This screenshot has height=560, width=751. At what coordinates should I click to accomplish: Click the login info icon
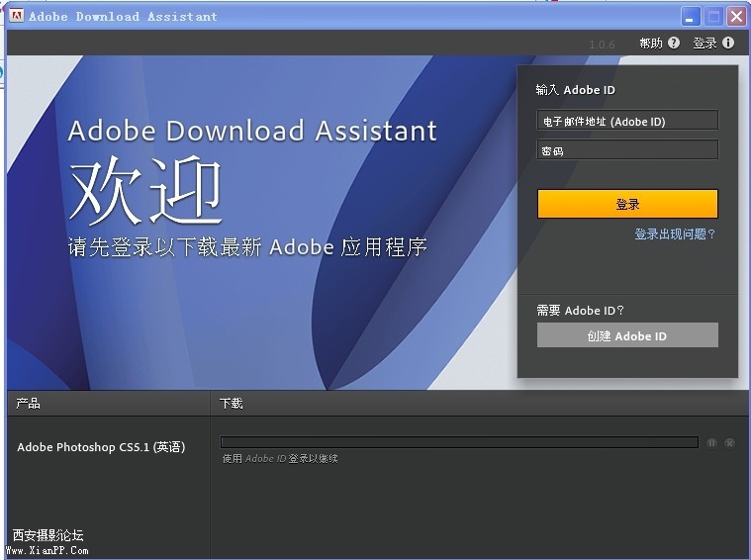point(728,44)
